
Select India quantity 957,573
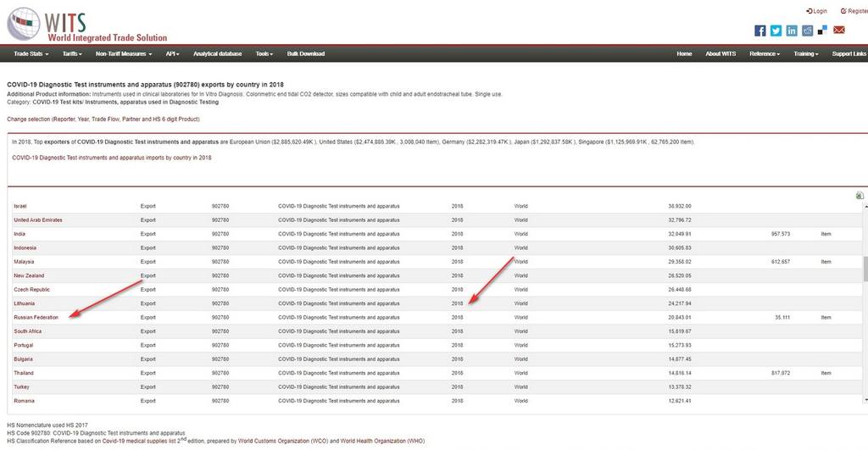(781, 234)
